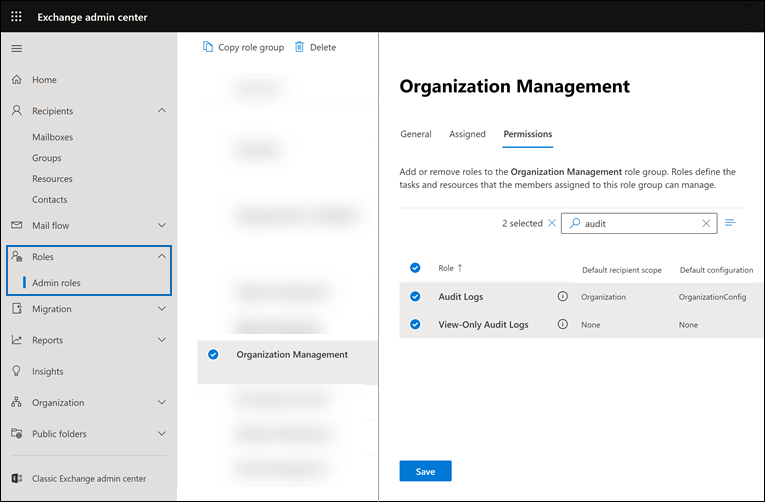Click the Home house icon
765x502 pixels.
(17, 80)
